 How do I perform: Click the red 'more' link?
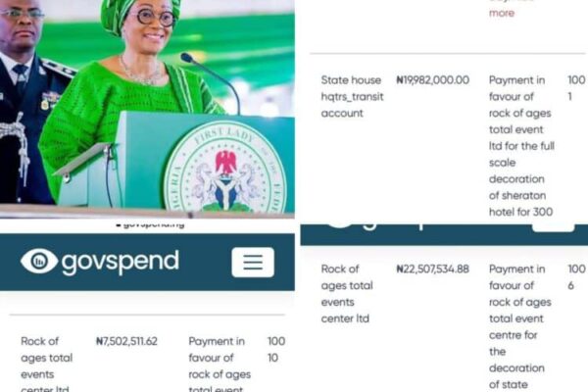(x=502, y=13)
